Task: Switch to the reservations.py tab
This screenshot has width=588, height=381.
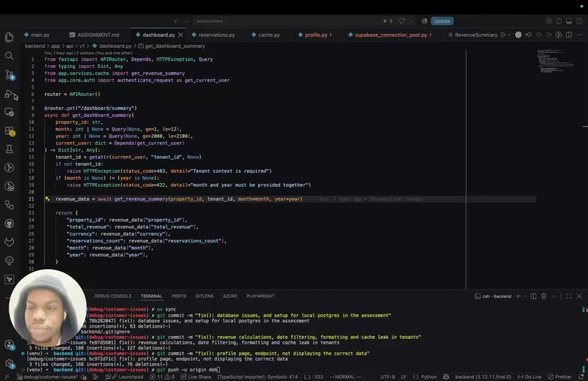Action: [213, 35]
